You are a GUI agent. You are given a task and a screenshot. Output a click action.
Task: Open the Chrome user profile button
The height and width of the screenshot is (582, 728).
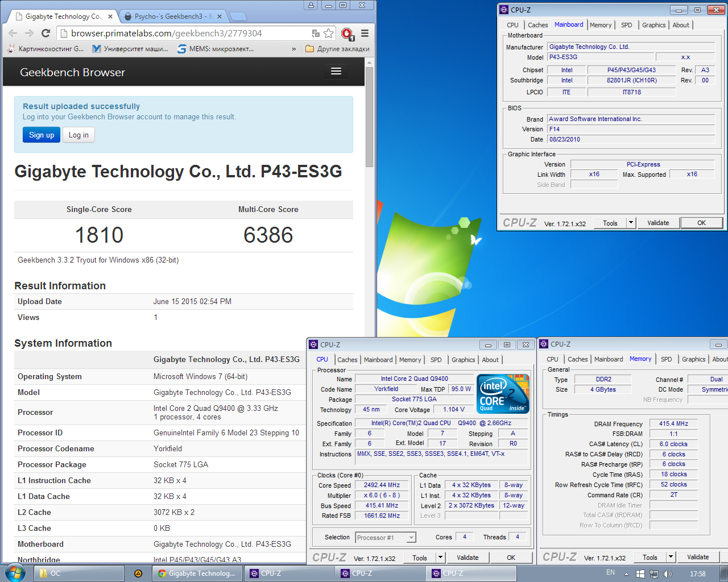[x=311, y=5]
